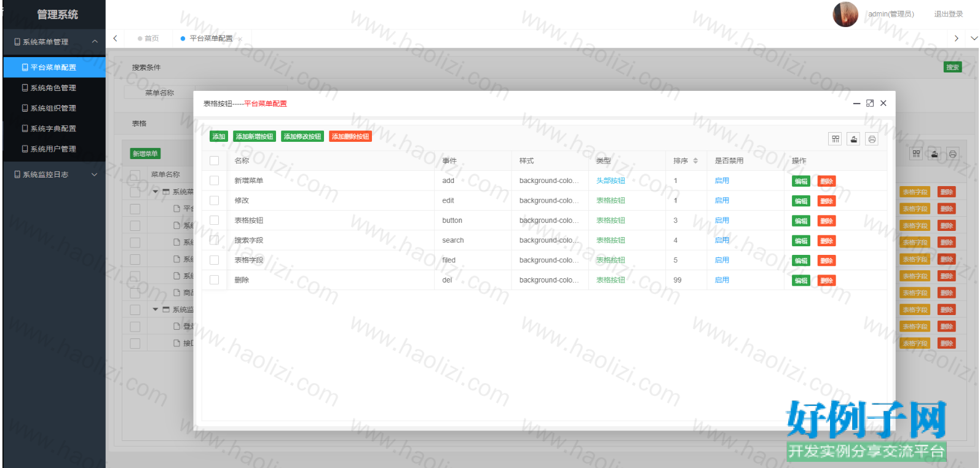Image resolution: width=980 pixels, height=468 pixels.
Task: Minimize the 表格按钮 dialog
Action: [x=856, y=103]
